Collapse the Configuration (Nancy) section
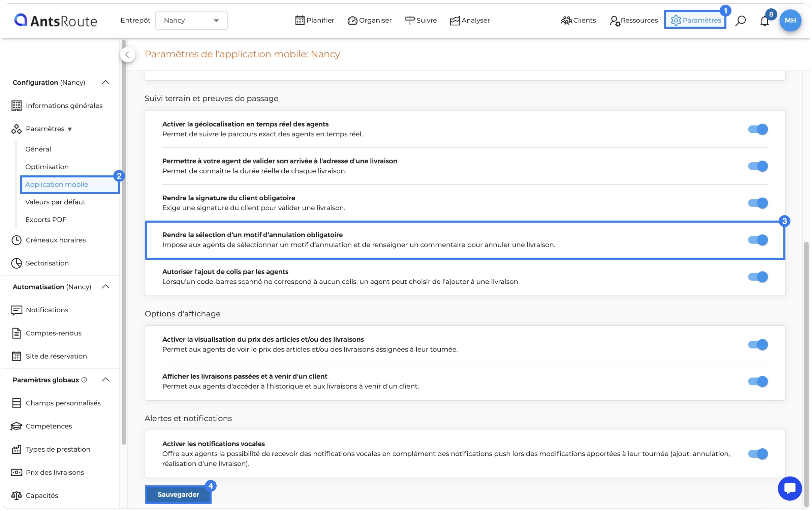 (105, 82)
